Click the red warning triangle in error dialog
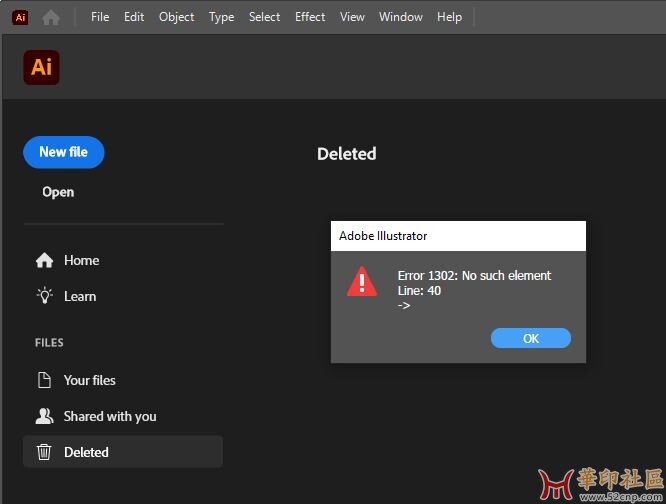The image size is (666, 504). tap(362, 282)
